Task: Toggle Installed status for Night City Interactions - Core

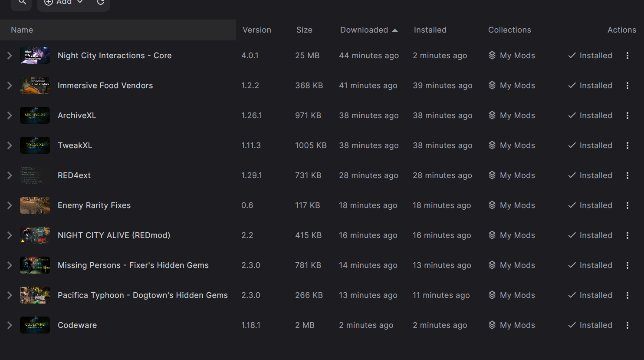Action: (590, 56)
